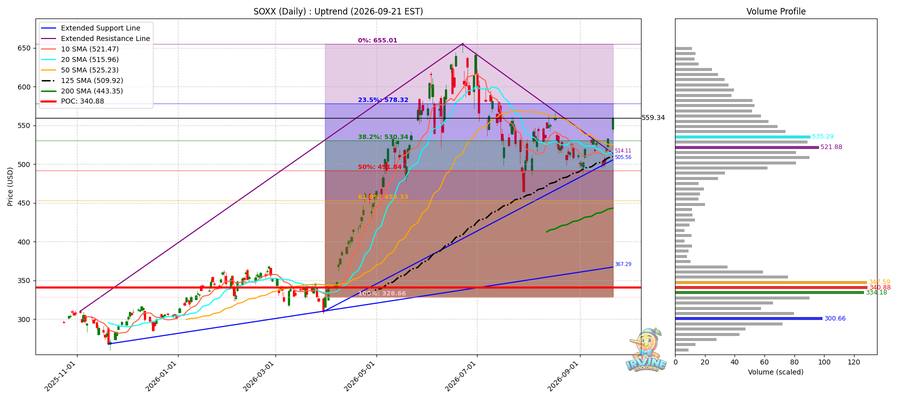Click the Price (USD) axis label
This screenshot has height=400, width=900.
coord(8,186)
